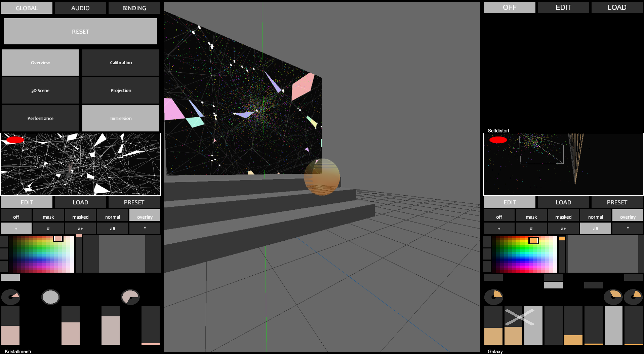This screenshot has height=354, width=644.
Task: Switch Galaxy layer mode to normal
Action: tap(595, 217)
